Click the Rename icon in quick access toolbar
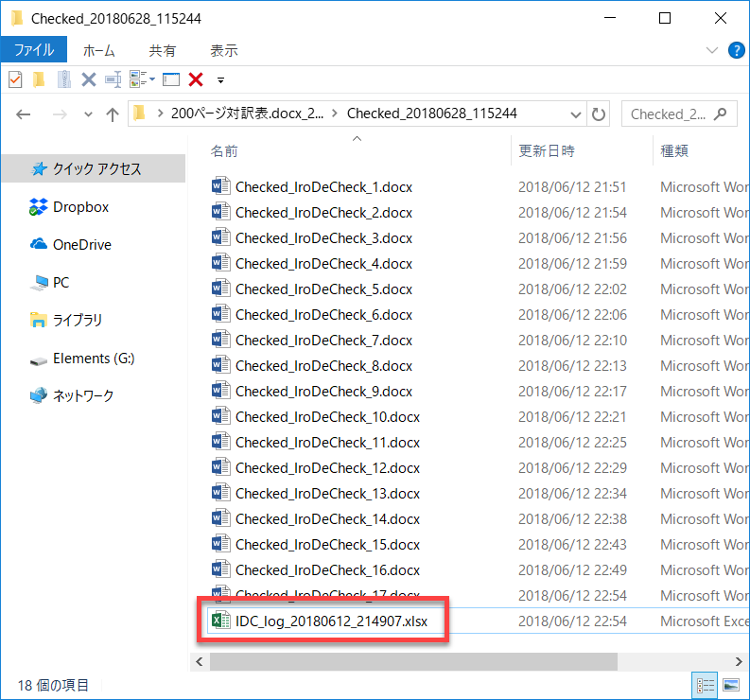Viewport: 750px width, 700px height. 113,79
